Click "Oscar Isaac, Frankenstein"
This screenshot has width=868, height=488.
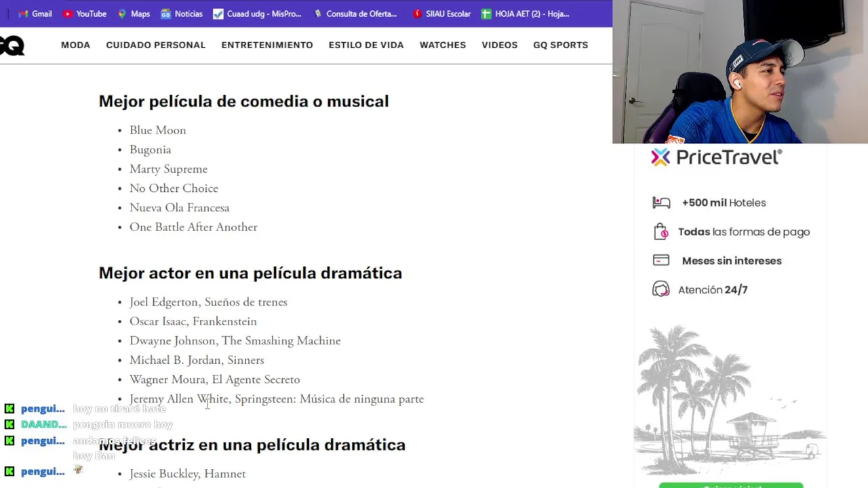(193, 321)
